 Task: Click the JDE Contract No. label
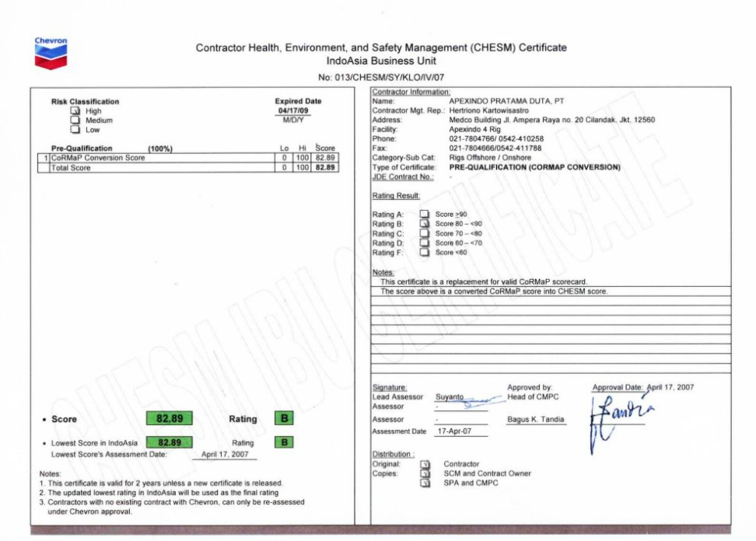(x=403, y=176)
